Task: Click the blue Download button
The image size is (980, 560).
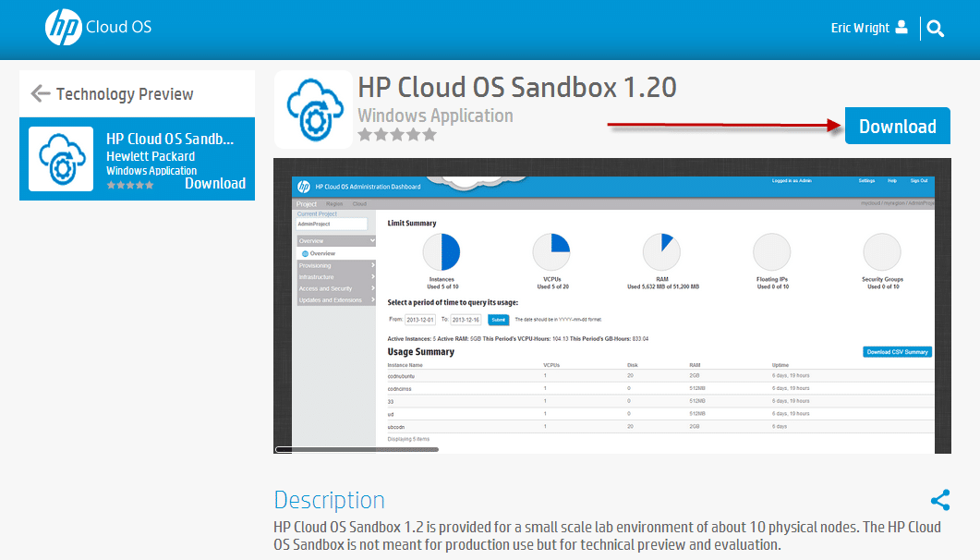Action: pyautogui.click(x=897, y=127)
